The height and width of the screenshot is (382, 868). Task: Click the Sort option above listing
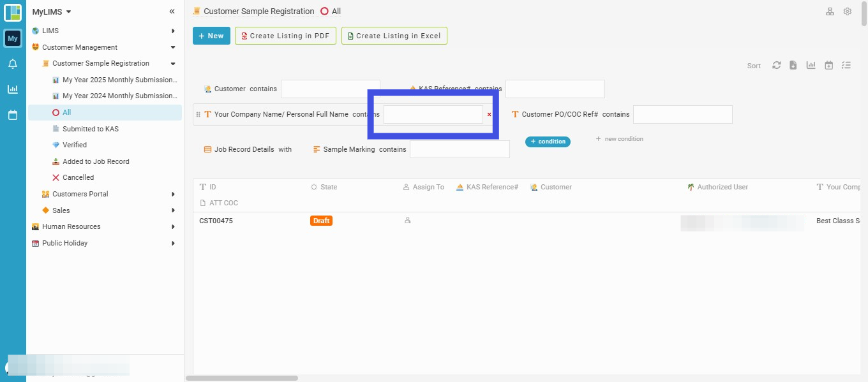(754, 66)
